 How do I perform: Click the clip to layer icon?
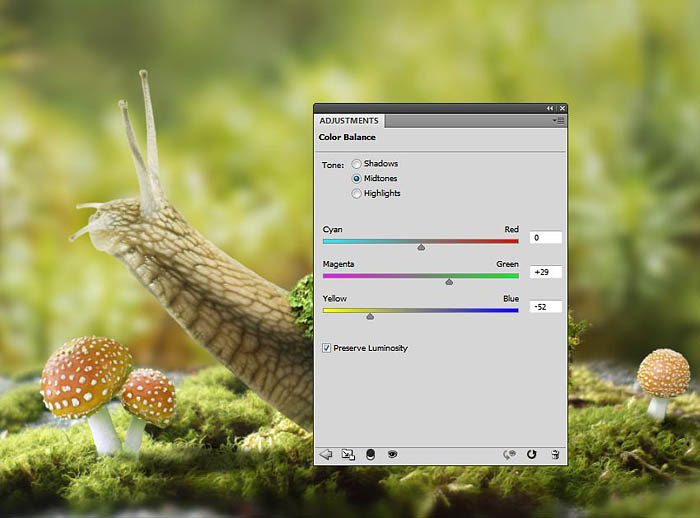pyautogui.click(x=370, y=454)
